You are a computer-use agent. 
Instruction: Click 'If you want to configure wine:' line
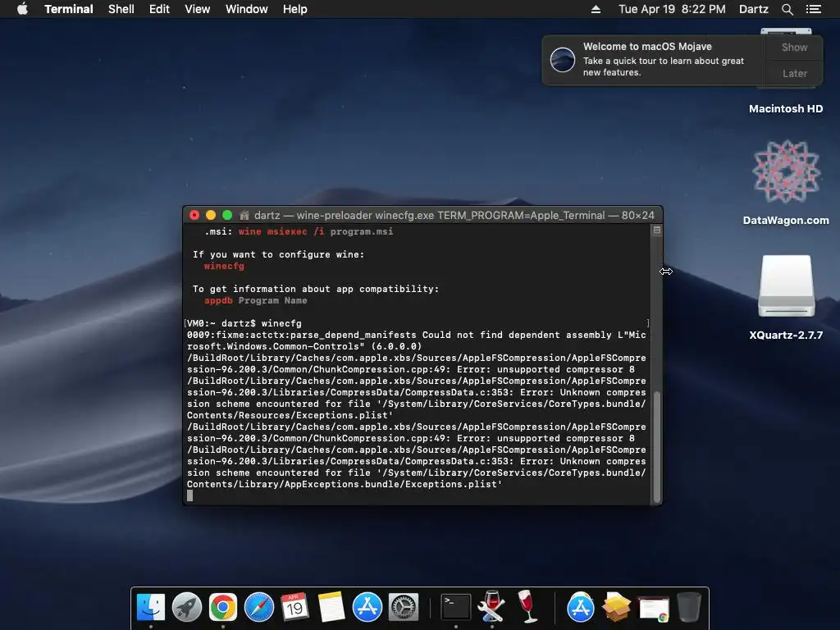(x=279, y=255)
